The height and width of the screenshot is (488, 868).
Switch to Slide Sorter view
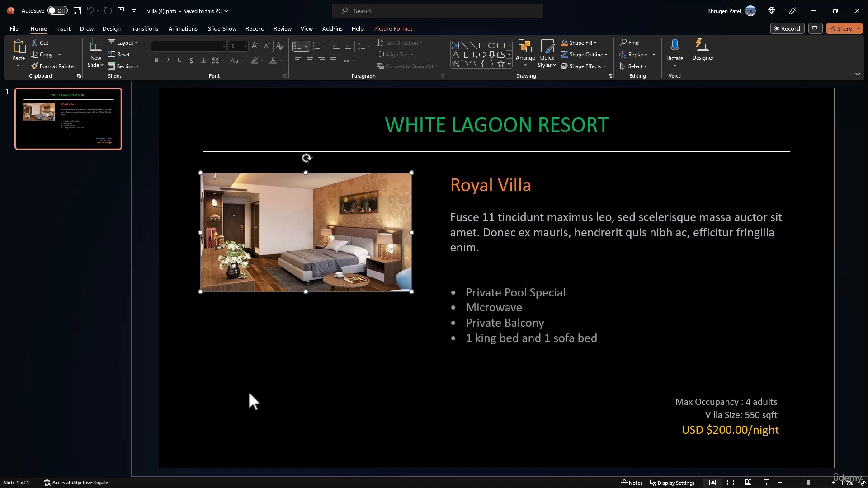(730, 483)
